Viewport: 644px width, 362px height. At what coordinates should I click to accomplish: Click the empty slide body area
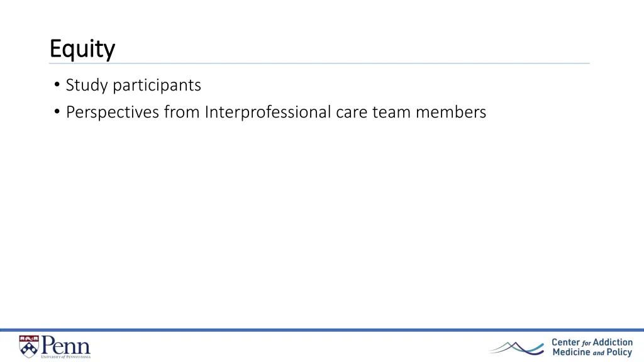tap(322, 222)
